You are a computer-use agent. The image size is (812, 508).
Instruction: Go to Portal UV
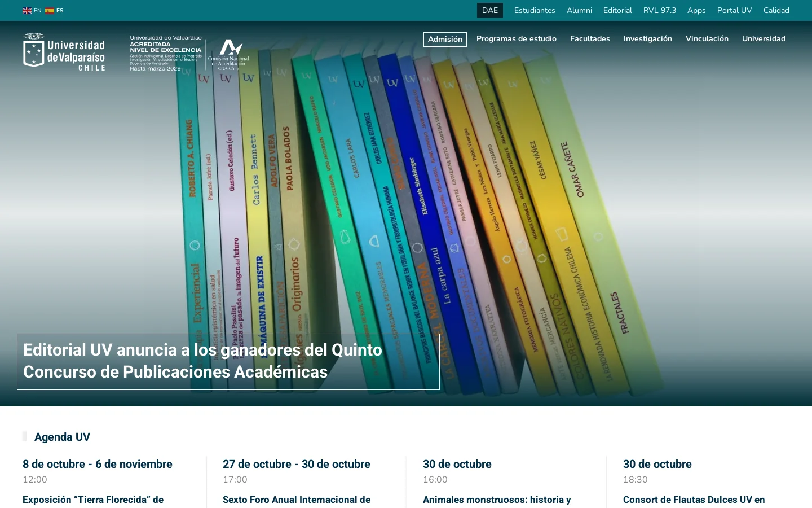[734, 10]
